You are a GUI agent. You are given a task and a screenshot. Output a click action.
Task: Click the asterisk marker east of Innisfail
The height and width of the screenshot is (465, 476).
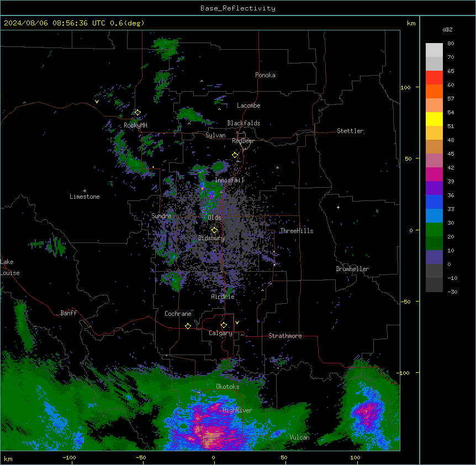click(277, 167)
